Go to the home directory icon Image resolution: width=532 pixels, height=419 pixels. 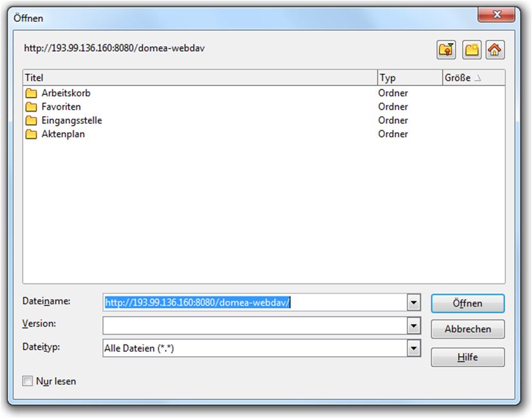pyautogui.click(x=494, y=49)
